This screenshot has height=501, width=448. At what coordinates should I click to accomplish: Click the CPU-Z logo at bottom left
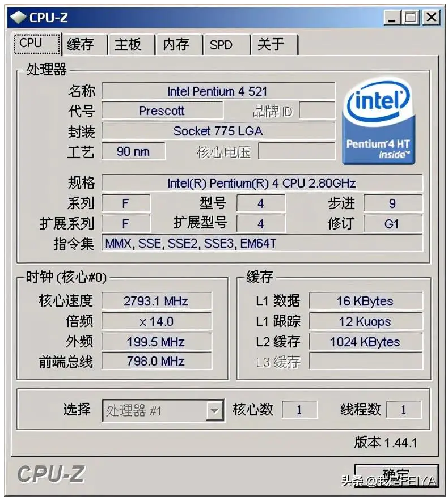pyautogui.click(x=51, y=474)
